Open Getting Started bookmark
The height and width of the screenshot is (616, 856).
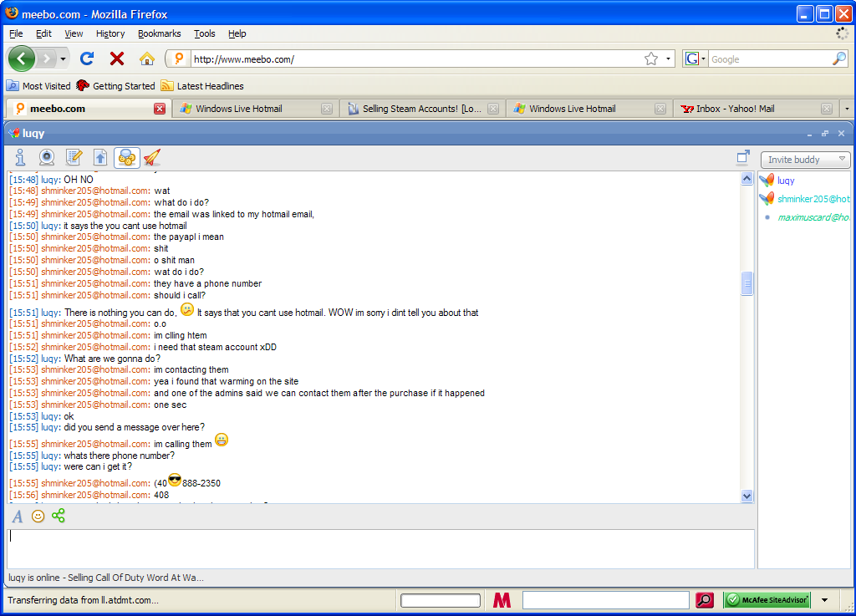click(115, 85)
